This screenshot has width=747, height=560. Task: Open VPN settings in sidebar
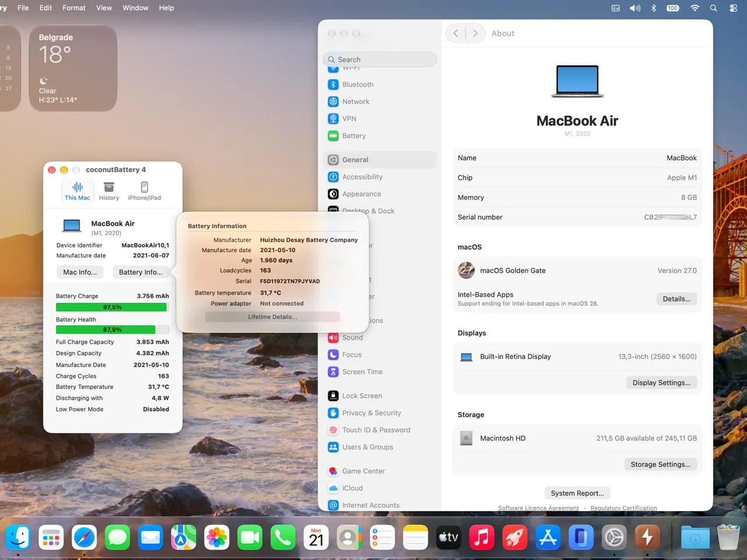coord(379,118)
